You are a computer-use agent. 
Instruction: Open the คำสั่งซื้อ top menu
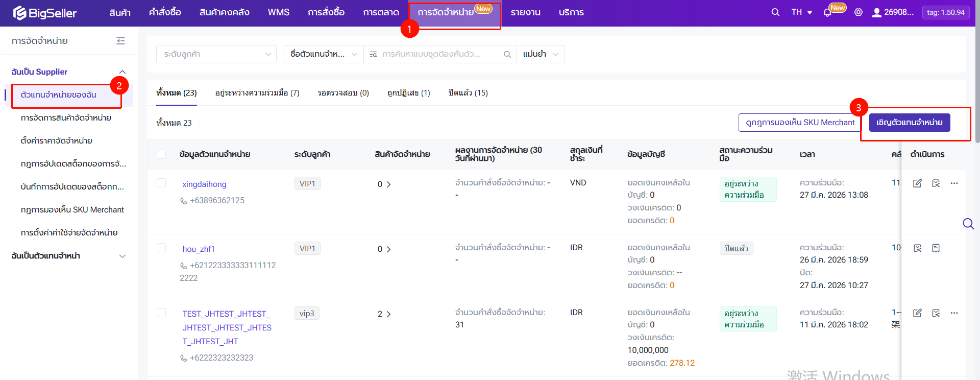click(x=165, y=12)
